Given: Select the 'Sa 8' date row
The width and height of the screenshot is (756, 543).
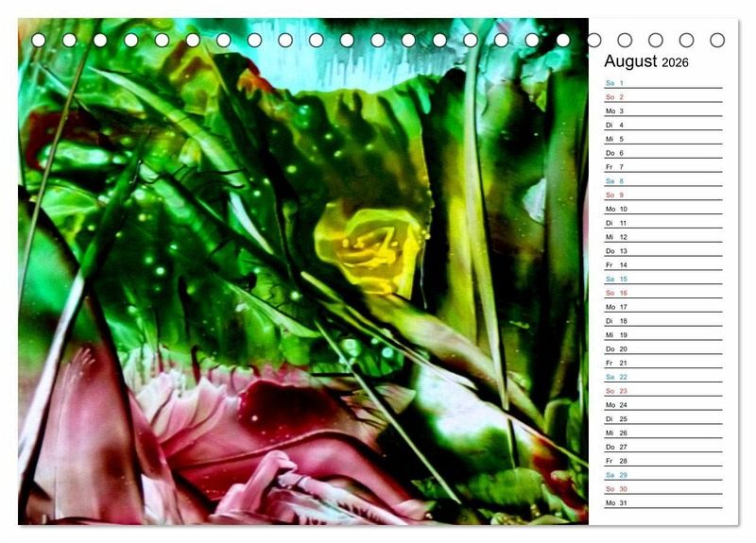Looking at the screenshot, I should pos(663,180).
